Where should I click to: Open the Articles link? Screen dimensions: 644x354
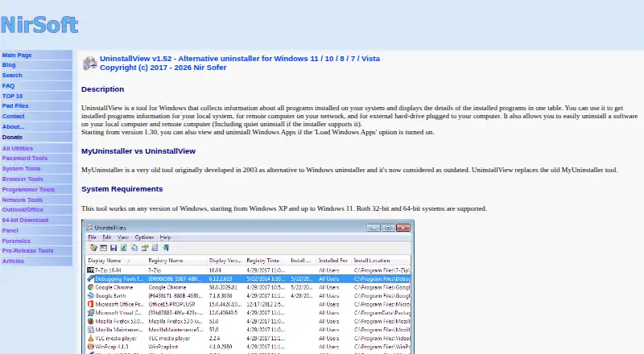13,261
